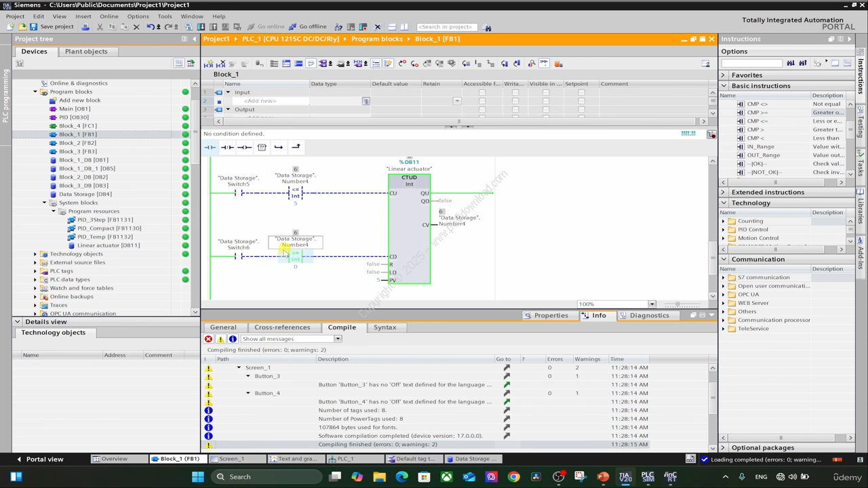Image resolution: width=868 pixels, height=488 pixels.
Task: Click the warnings filter yellow icon
Action: pyautogui.click(x=220, y=339)
